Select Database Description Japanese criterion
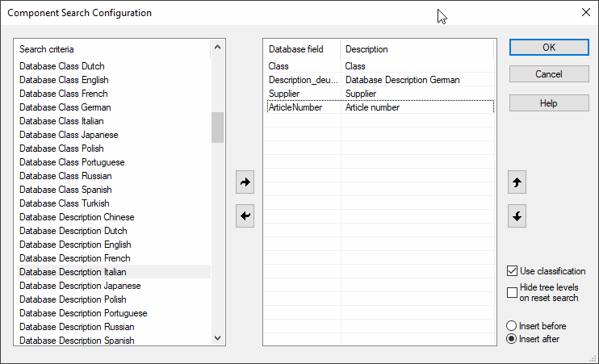 [x=114, y=286]
